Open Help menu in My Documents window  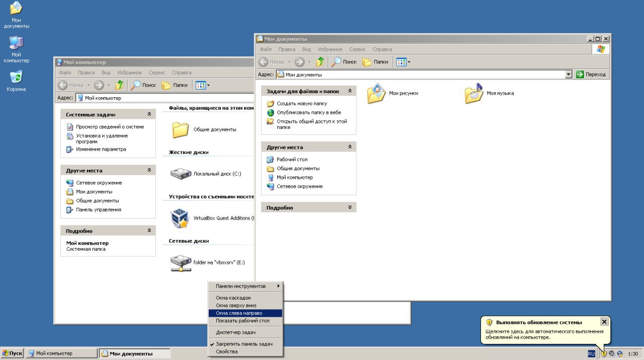tap(382, 49)
